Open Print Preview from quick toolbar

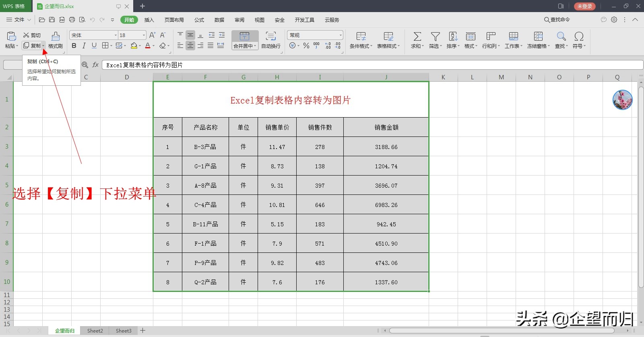pyautogui.click(x=82, y=20)
